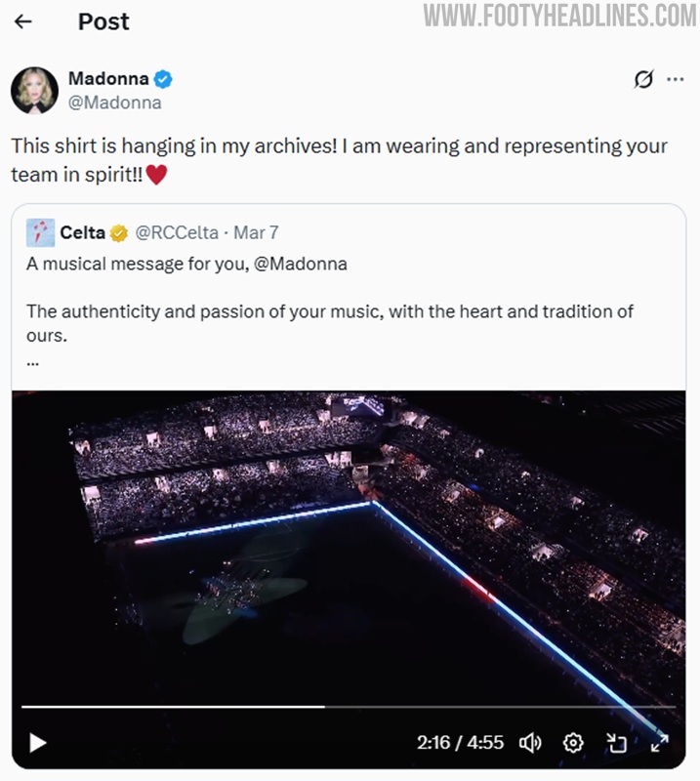
Task: Open Madonna's profile picture
Action: pos(34,91)
